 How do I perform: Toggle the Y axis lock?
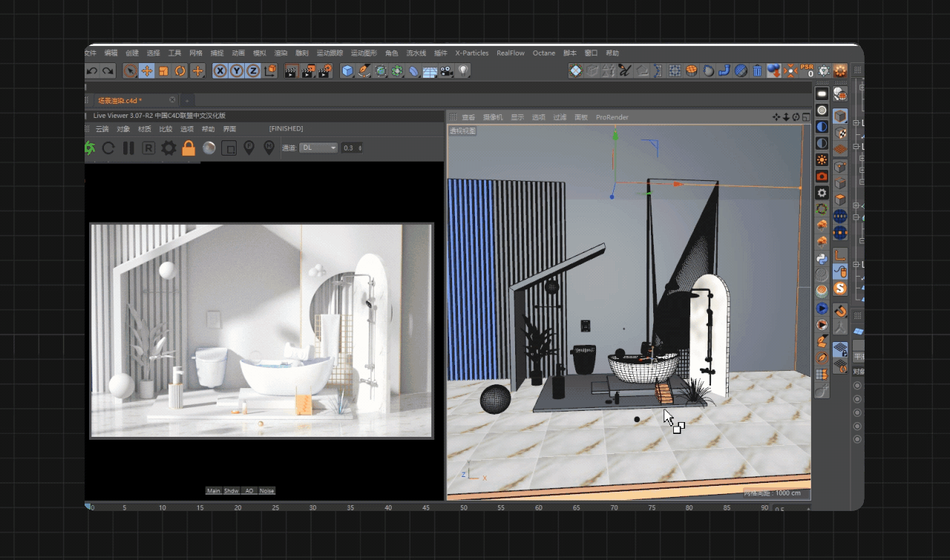point(236,71)
